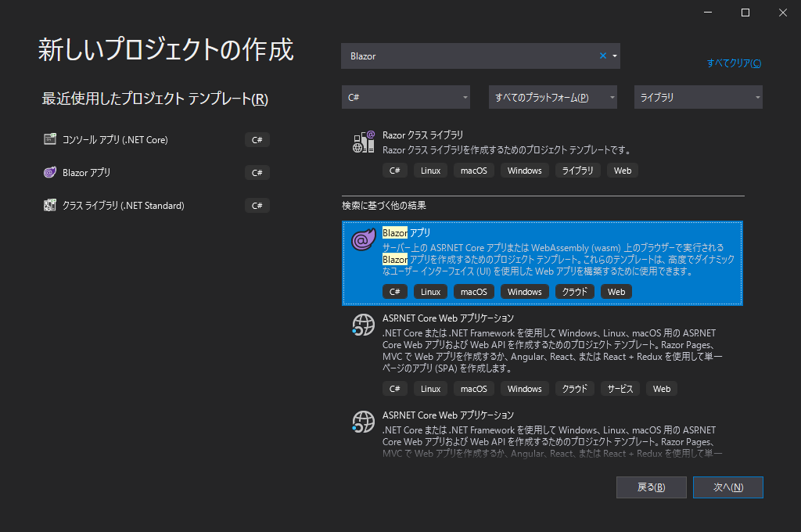The height and width of the screenshot is (532, 801).
Task: Click the コンソール アプリ (.NET Core) icon
Action: pos(48,139)
